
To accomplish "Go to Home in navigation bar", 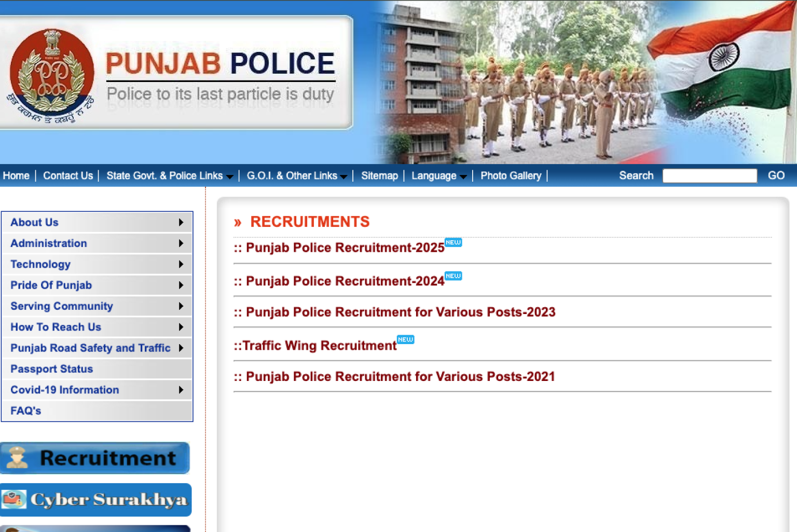I will tap(16, 175).
